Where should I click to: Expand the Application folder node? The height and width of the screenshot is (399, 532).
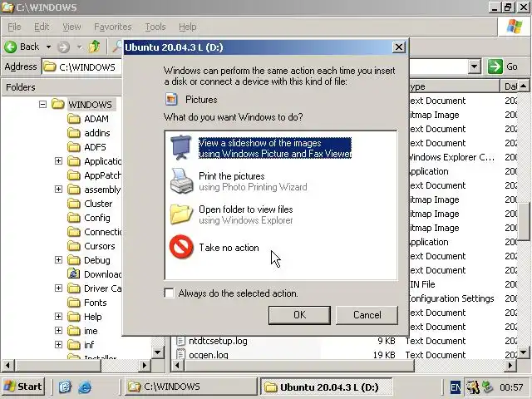pos(58,160)
